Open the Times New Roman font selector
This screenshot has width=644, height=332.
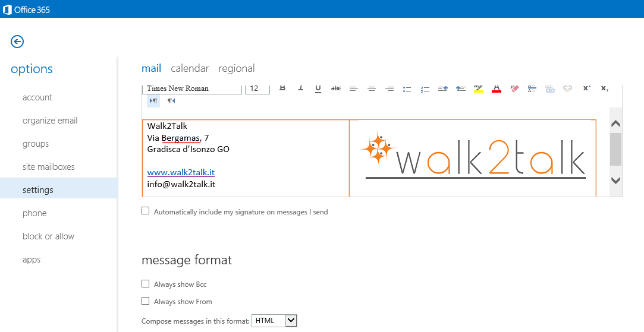193,88
